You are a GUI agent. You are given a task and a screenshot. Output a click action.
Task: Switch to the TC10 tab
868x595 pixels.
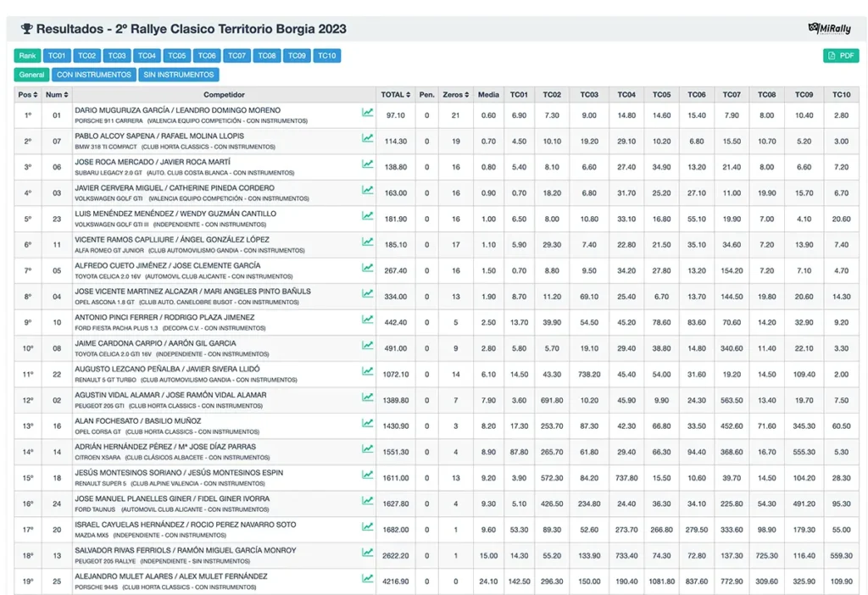(326, 56)
